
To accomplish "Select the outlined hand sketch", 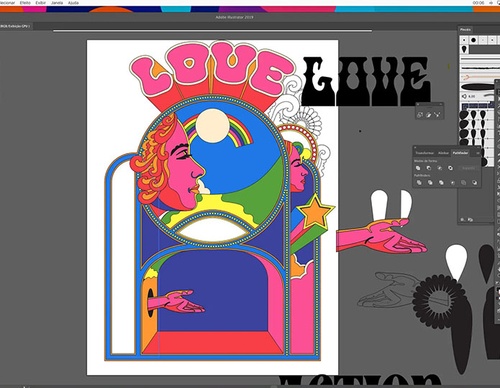I will coord(387,289).
